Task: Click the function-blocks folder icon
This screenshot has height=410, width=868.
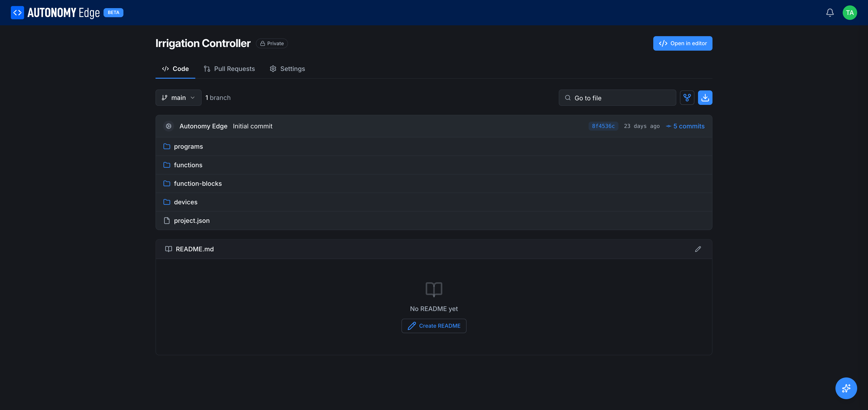Action: tap(166, 183)
